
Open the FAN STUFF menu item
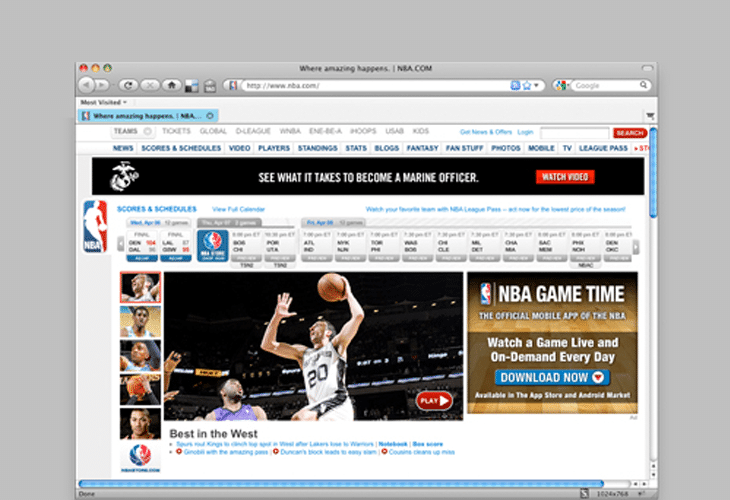[x=465, y=148]
